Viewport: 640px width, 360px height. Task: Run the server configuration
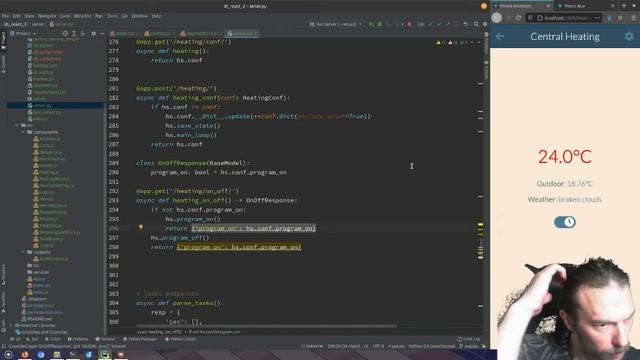371,24
